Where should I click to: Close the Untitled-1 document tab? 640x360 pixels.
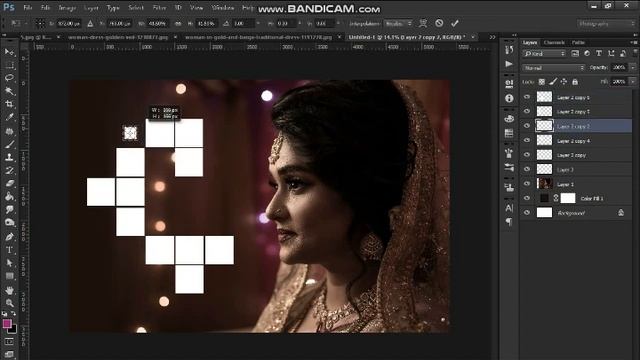pyautogui.click(x=473, y=37)
